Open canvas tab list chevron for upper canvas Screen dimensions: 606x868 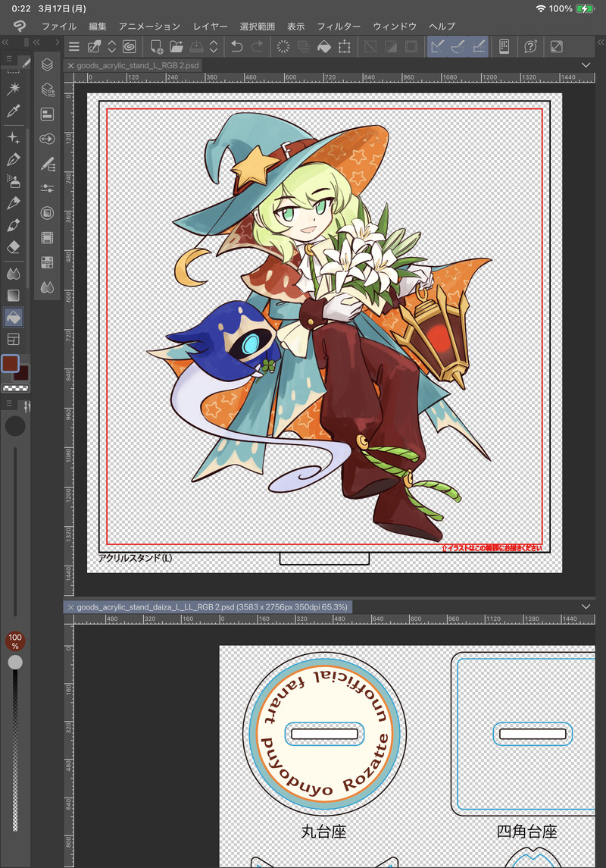coord(586,65)
